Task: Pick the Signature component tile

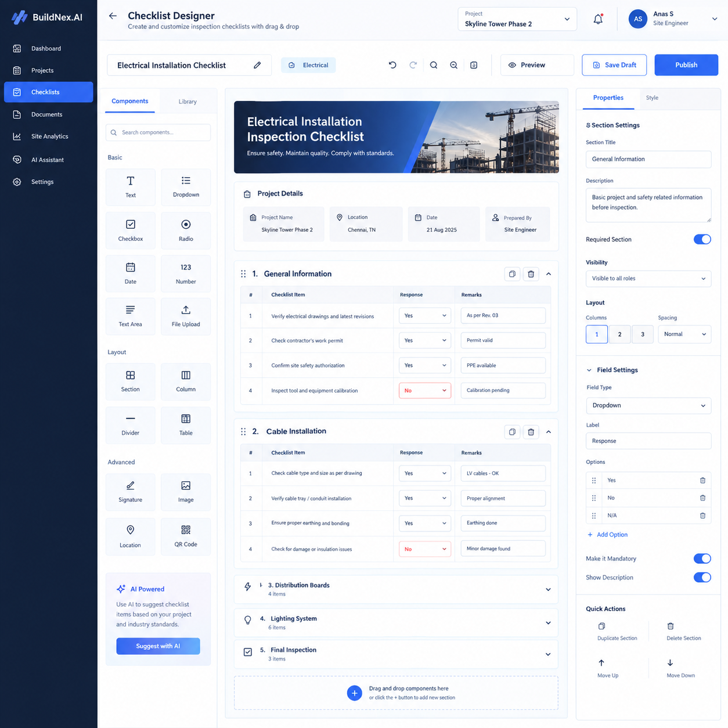Action: coord(131,492)
